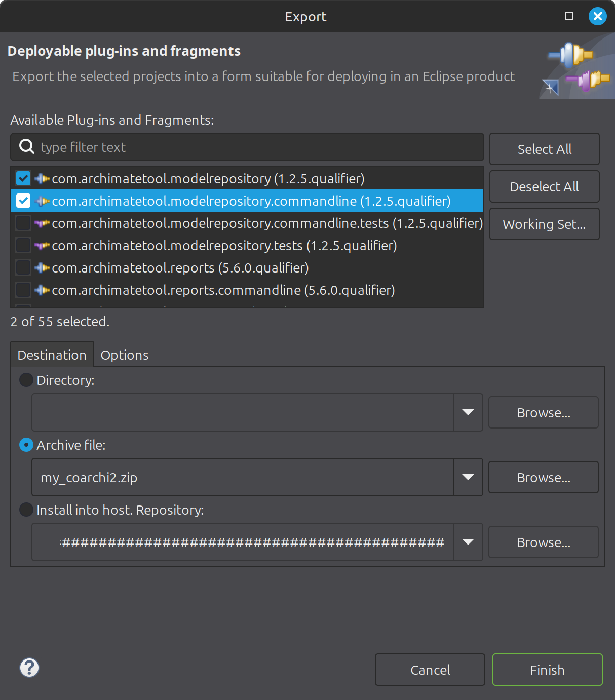Select the com.archimatetool.reports.commandline row text

tap(223, 290)
